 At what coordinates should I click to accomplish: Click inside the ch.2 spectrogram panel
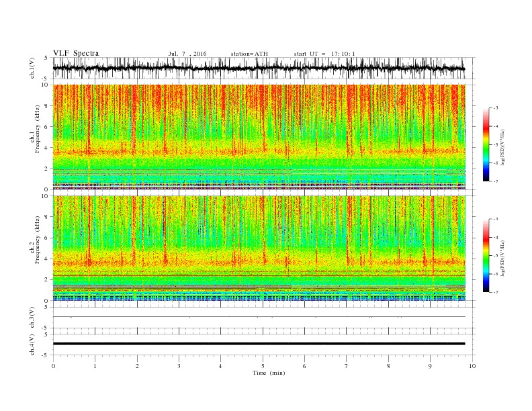(259, 248)
